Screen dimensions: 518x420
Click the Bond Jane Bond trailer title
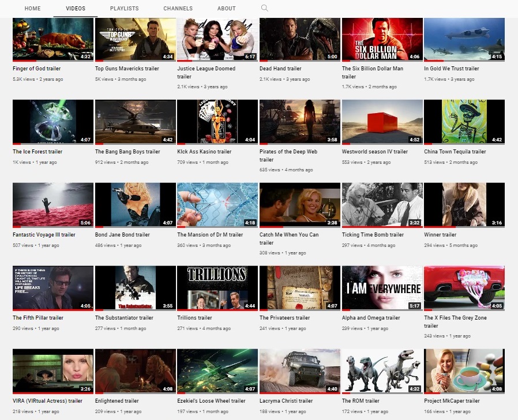[122, 235]
